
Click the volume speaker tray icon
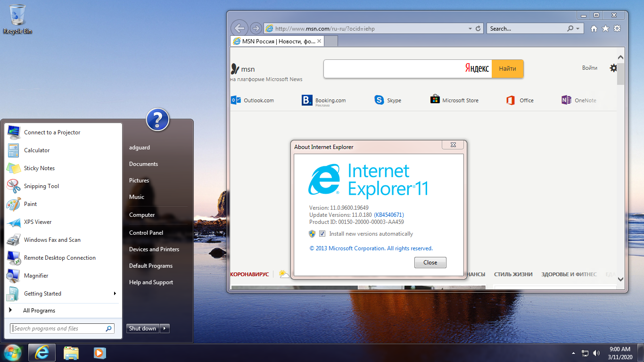pyautogui.click(x=596, y=353)
